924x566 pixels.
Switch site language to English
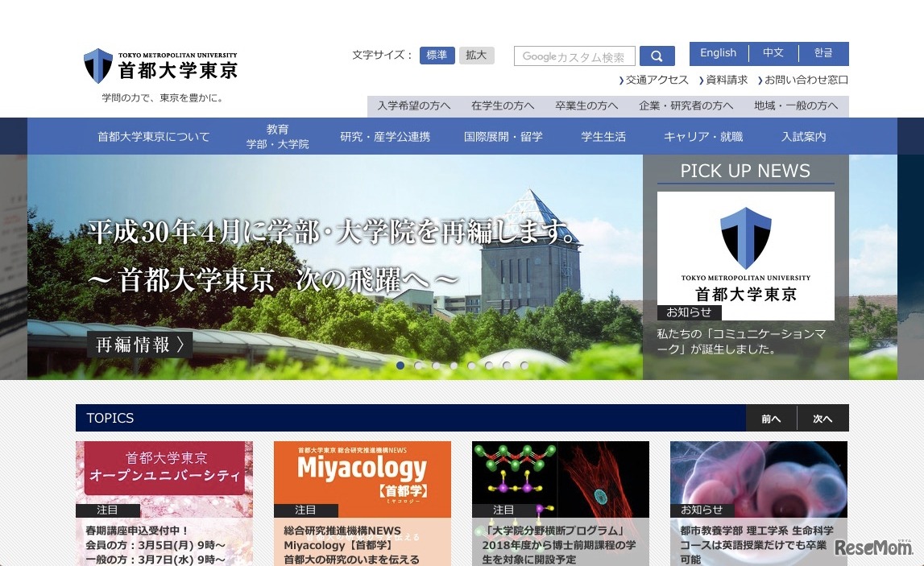718,53
